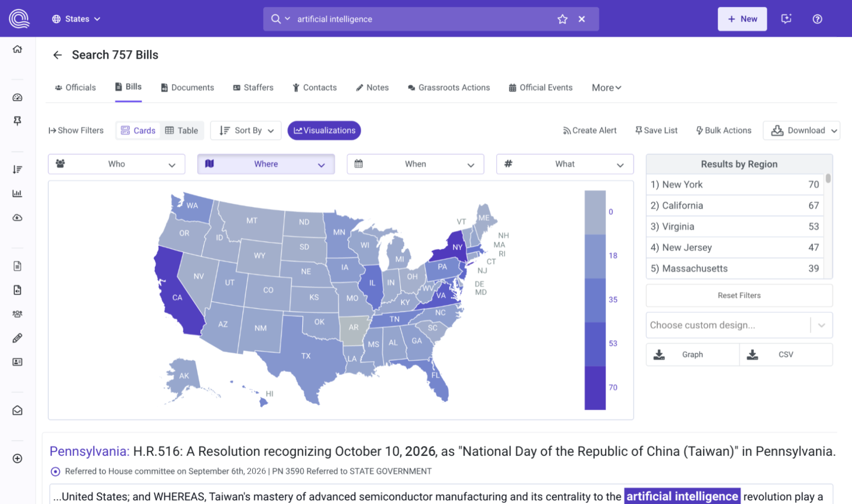Click the star icon to favorite this search
852x504 pixels.
click(562, 19)
